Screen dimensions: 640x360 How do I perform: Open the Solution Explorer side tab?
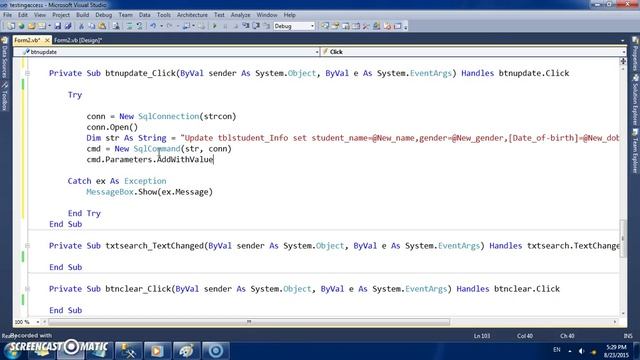point(635,100)
